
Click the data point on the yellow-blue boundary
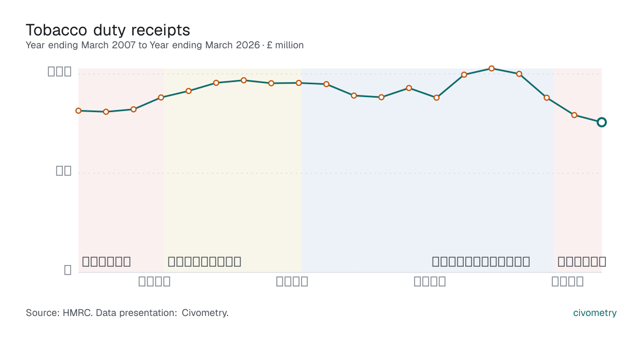point(299,83)
